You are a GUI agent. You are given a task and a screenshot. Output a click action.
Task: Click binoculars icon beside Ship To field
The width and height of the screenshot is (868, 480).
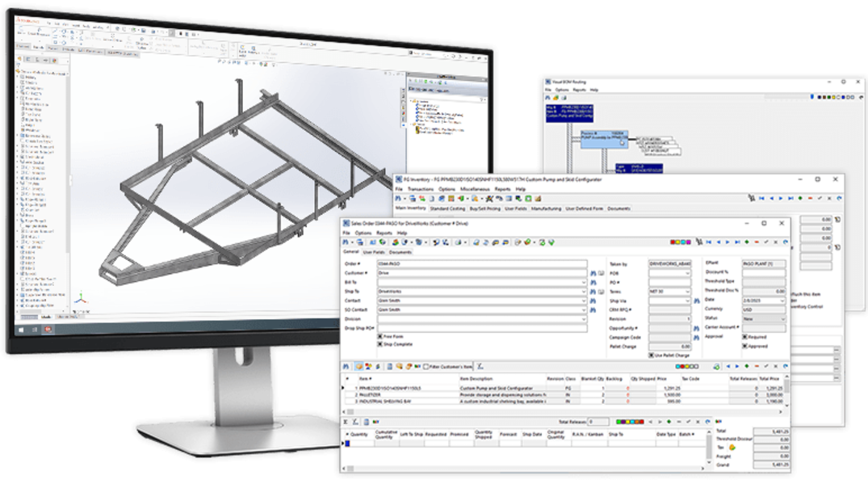coord(593,292)
